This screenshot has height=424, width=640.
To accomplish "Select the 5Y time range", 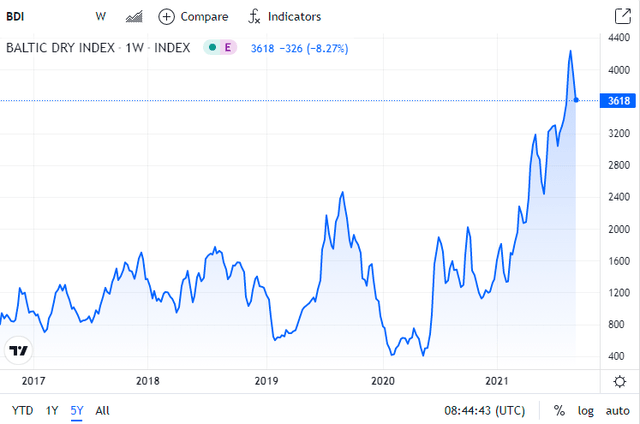I will (x=77, y=410).
